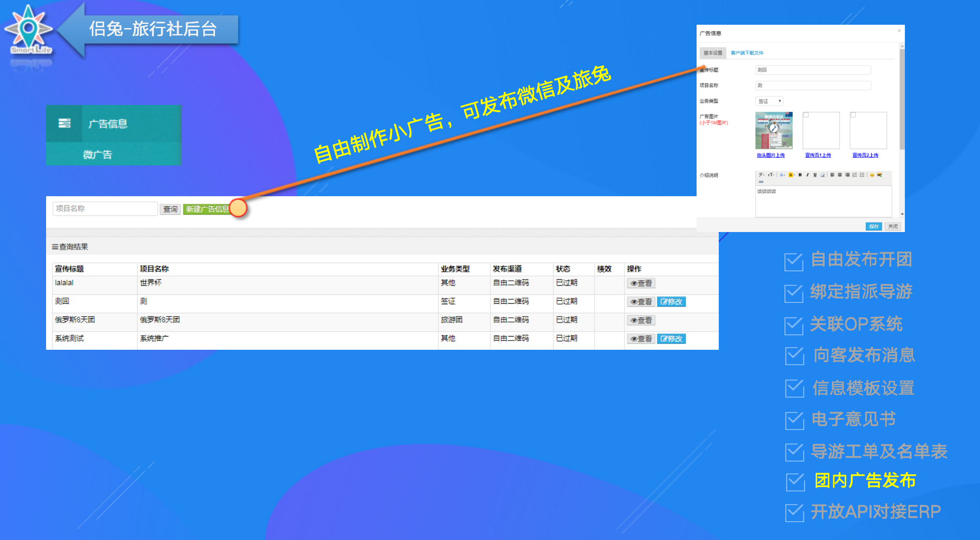This screenshot has width=980, height=540.
Task: Check the checkbox in 宣传页2 image box
Action: point(853,115)
